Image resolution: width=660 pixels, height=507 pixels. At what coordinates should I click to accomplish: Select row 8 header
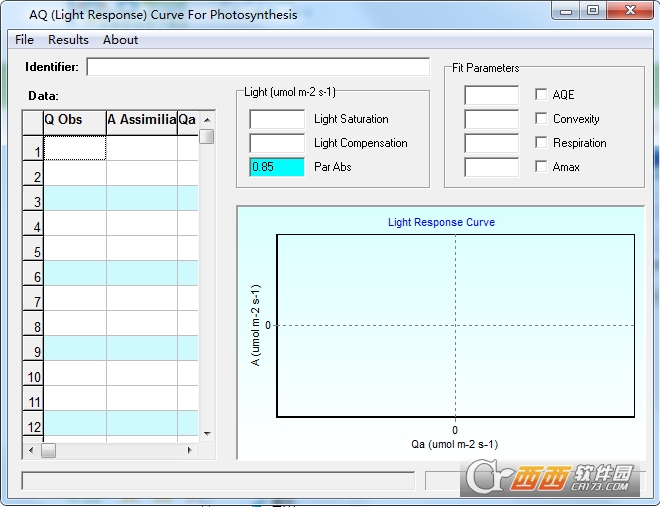point(33,324)
